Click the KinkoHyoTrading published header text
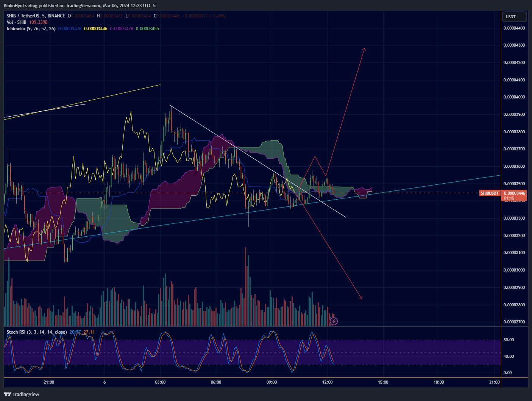The height and width of the screenshot is (401, 532). pyautogui.click(x=80, y=6)
